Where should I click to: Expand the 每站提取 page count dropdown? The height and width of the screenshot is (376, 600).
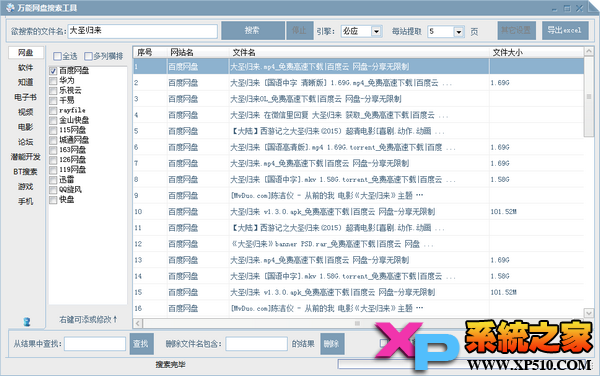click(459, 32)
